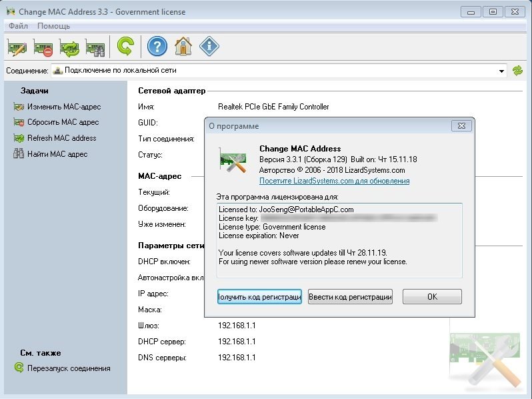
Task: Click the green restart connection toolbar icon
Action: pos(125,47)
